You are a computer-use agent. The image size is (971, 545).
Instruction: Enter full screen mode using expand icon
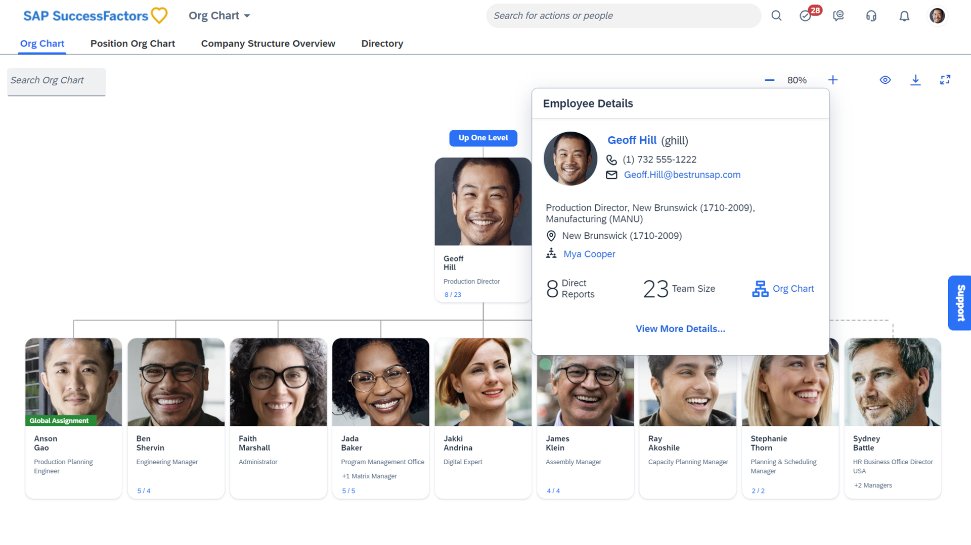pos(945,80)
